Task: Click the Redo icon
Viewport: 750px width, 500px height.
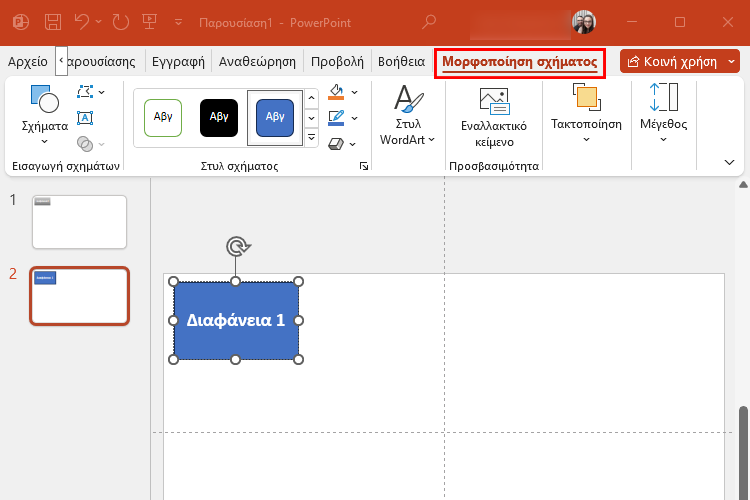Action: point(121,22)
